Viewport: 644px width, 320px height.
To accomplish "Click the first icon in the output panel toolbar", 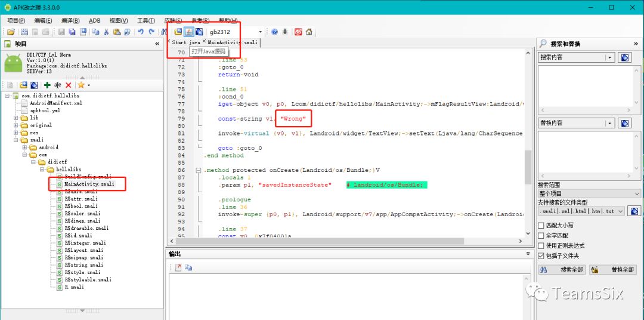I will [x=178, y=268].
